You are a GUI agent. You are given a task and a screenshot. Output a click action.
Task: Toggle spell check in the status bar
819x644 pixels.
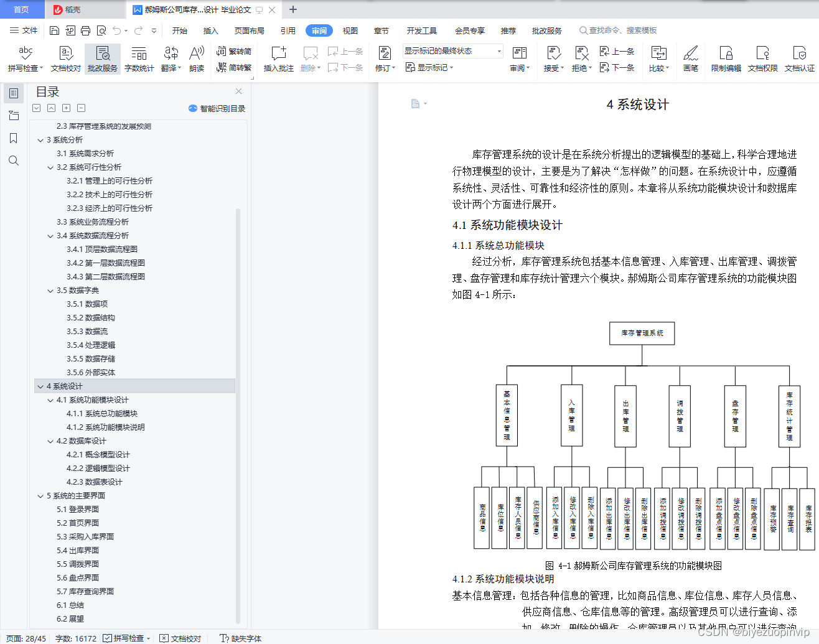[127, 638]
